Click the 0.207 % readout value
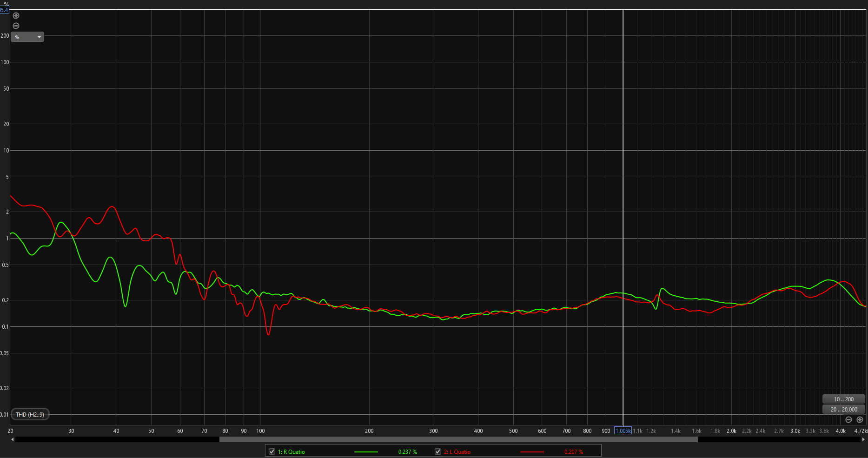This screenshot has height=458, width=868. click(574, 452)
